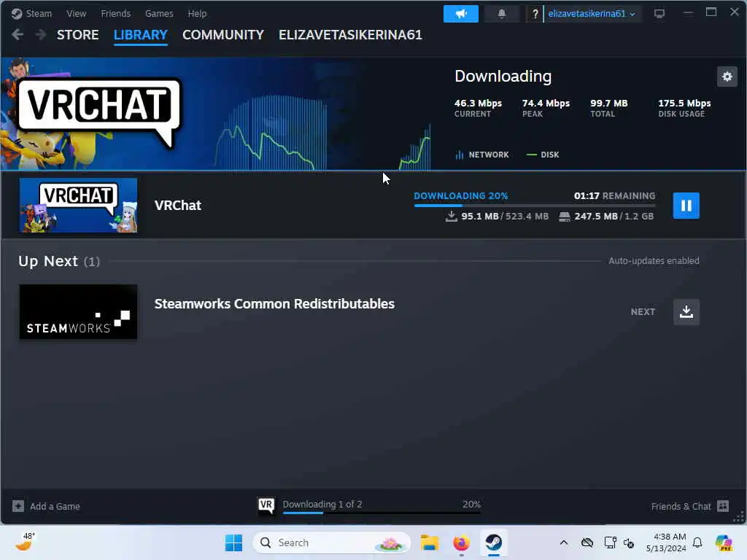Click the cloud sync tray icon
The height and width of the screenshot is (560, 747).
(x=587, y=542)
